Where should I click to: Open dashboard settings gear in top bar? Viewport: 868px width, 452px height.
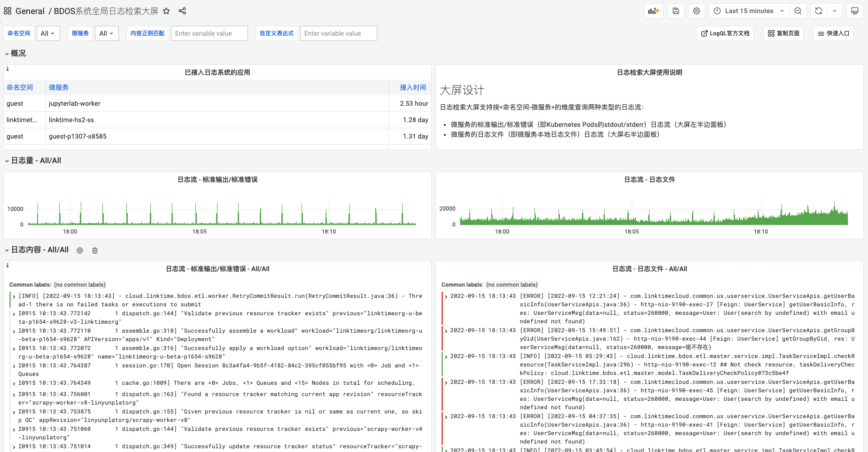697,11
